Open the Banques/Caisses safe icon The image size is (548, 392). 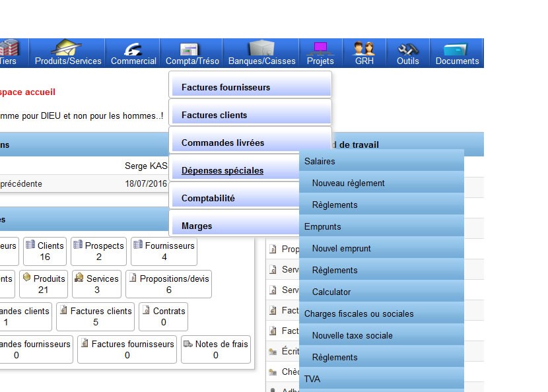point(261,48)
